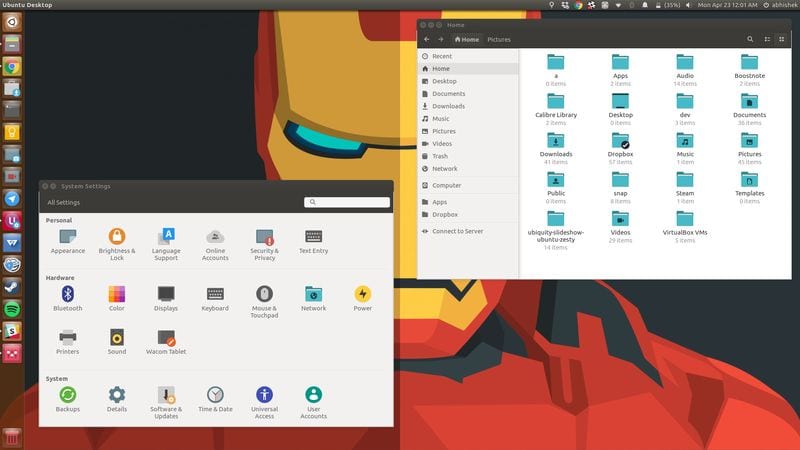800x450 pixels.
Task: Open Security & Privacy settings
Action: (x=264, y=244)
